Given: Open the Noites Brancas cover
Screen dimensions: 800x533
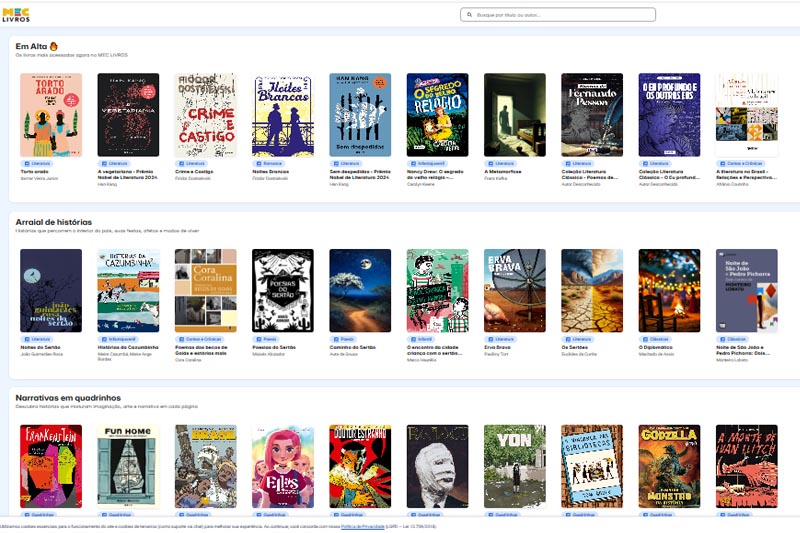Looking at the screenshot, I should (283, 115).
